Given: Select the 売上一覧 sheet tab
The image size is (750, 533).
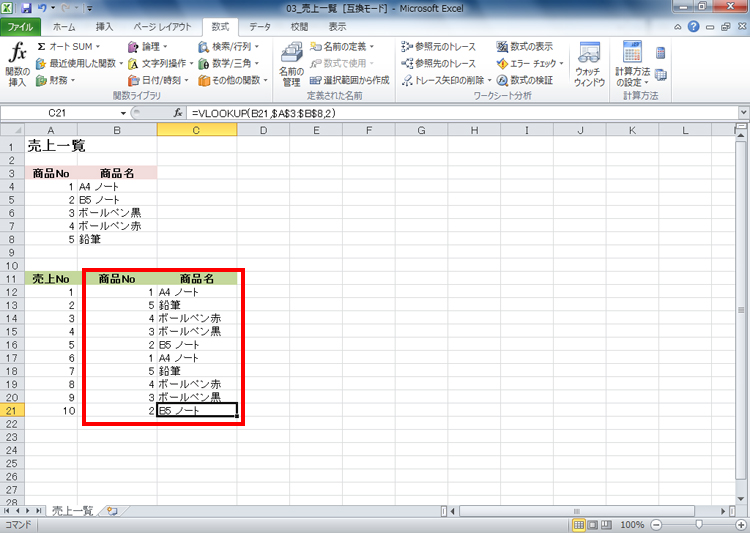Looking at the screenshot, I should (72, 511).
